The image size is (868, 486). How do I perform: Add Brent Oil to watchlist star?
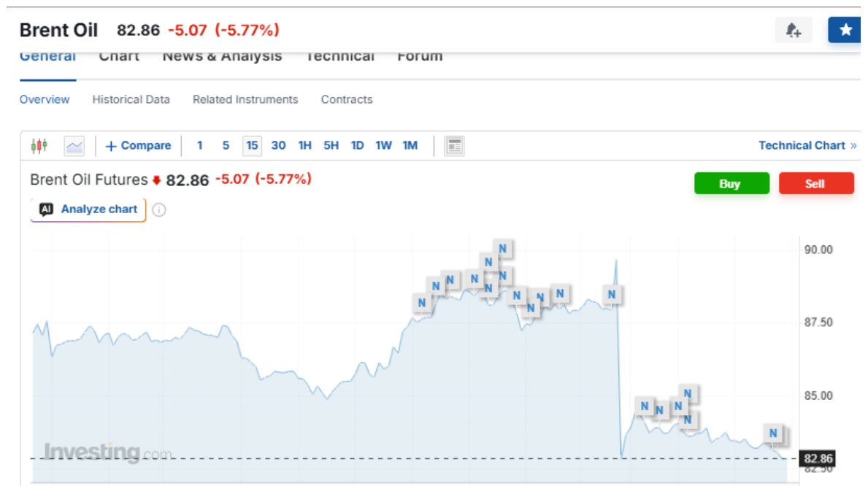pos(845,30)
